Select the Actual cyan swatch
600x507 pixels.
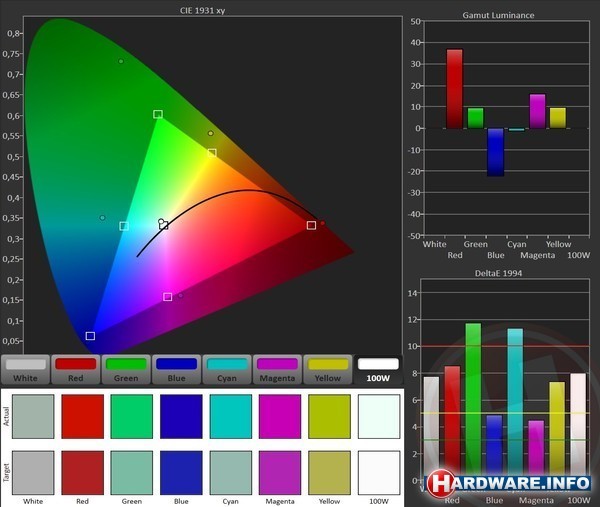pos(230,415)
